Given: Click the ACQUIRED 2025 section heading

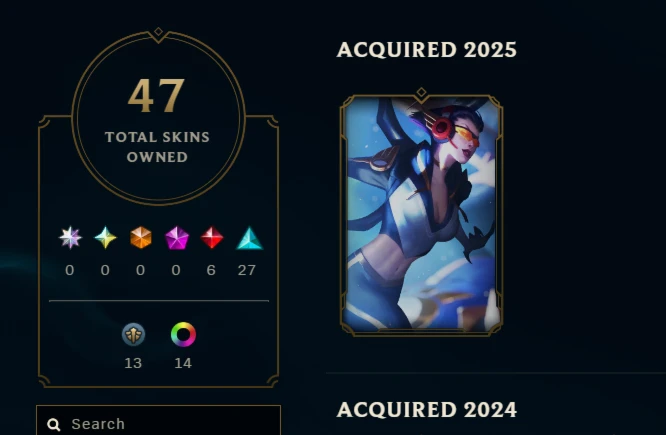Looking at the screenshot, I should click(426, 50).
